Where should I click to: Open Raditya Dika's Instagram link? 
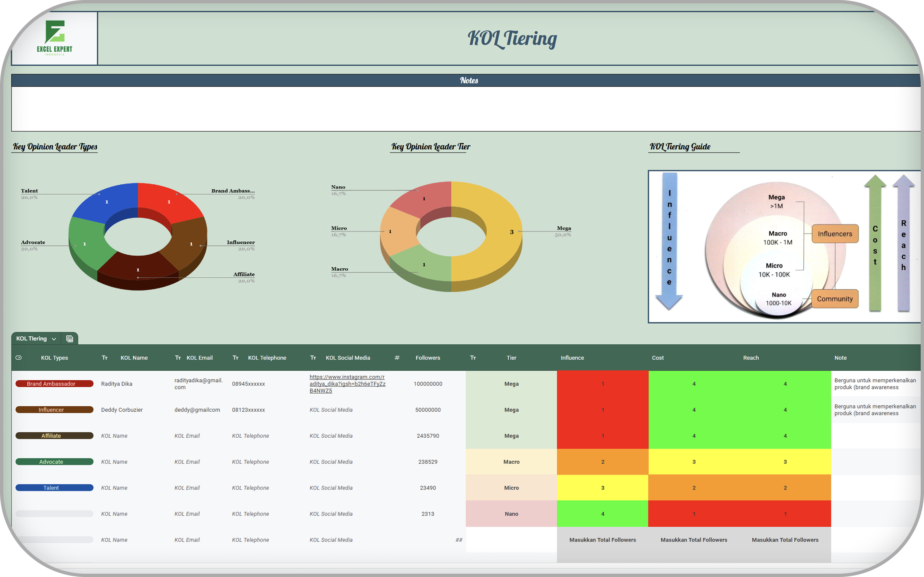[347, 384]
